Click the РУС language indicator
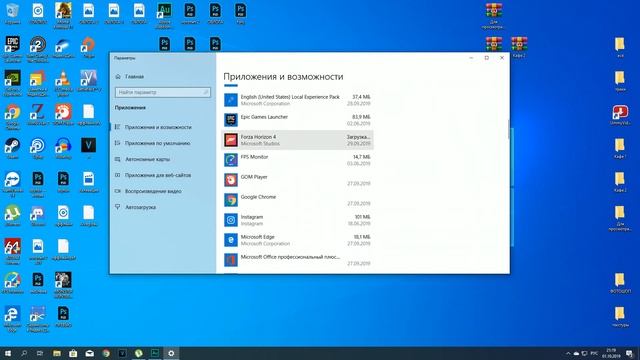Screen dimensions: 640x360 [594, 353]
